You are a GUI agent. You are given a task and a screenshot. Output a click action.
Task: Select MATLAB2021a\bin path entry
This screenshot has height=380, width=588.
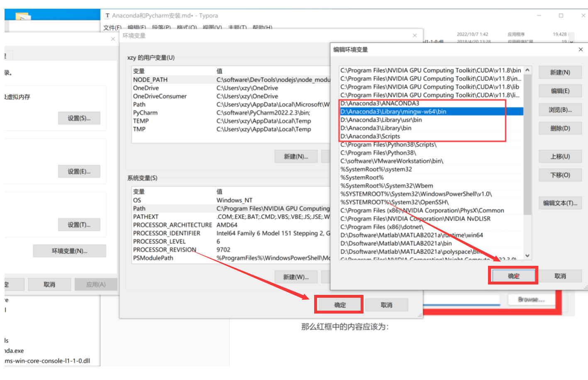click(431, 243)
